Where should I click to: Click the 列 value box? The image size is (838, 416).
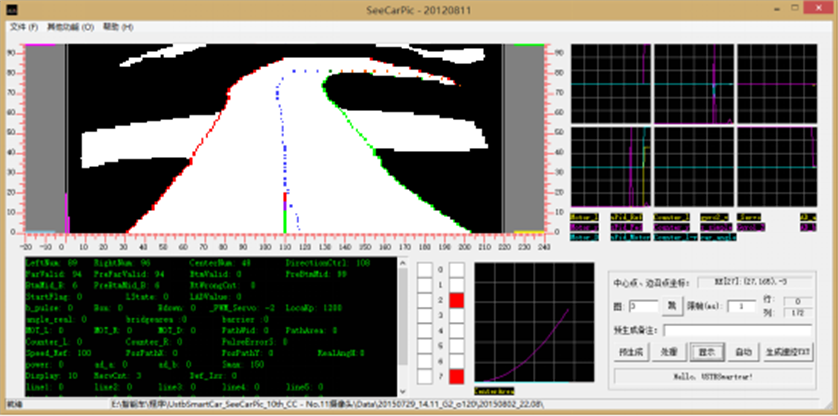798,313
